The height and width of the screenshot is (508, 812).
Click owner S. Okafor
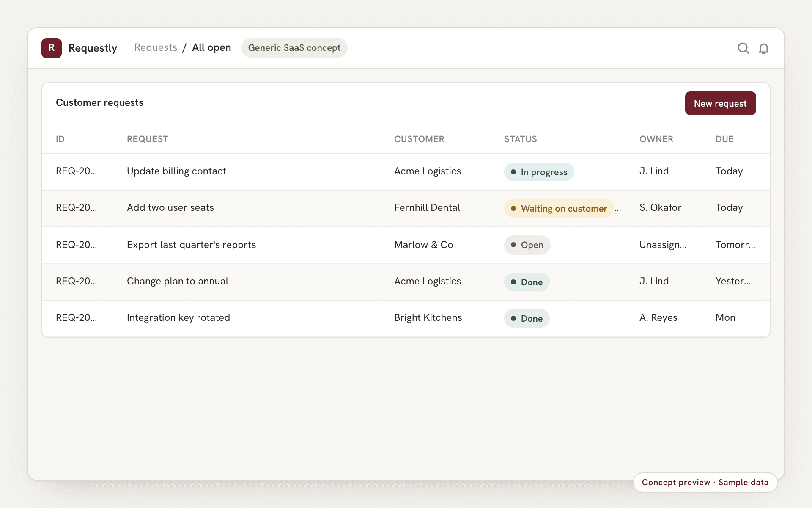tap(660, 207)
